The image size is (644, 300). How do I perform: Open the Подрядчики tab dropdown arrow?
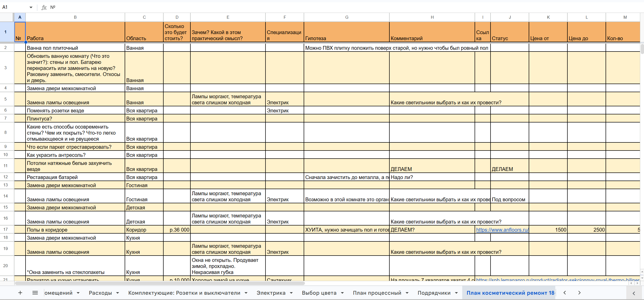tap(456, 293)
